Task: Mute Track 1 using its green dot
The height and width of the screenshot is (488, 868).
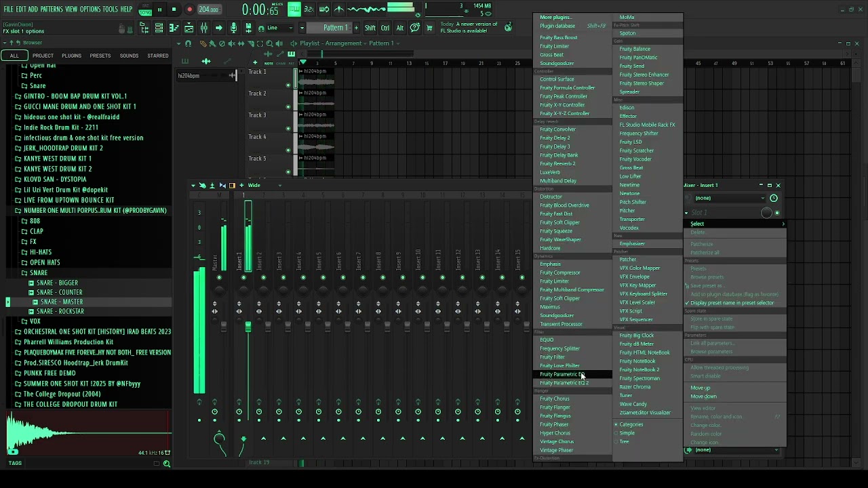Action: pos(288,85)
